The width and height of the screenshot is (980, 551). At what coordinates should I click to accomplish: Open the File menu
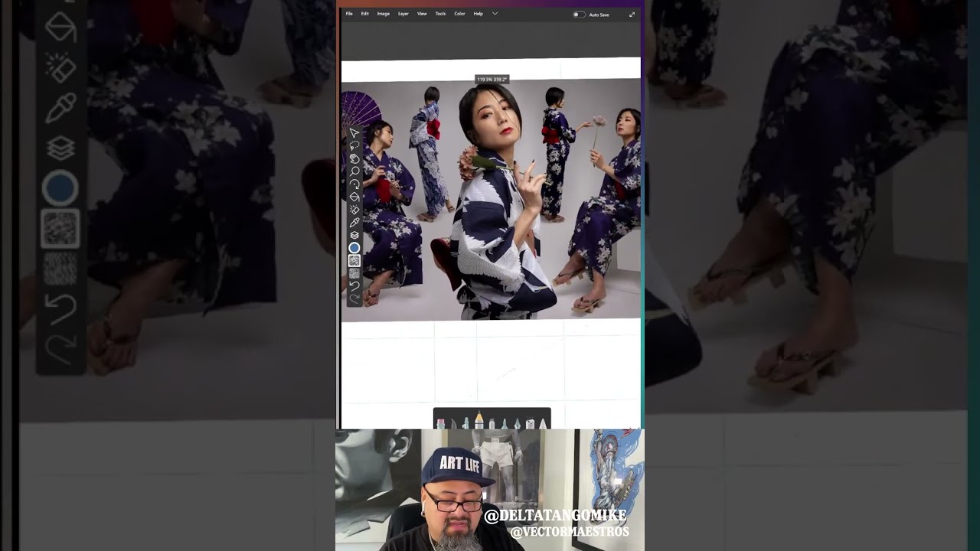coord(349,14)
